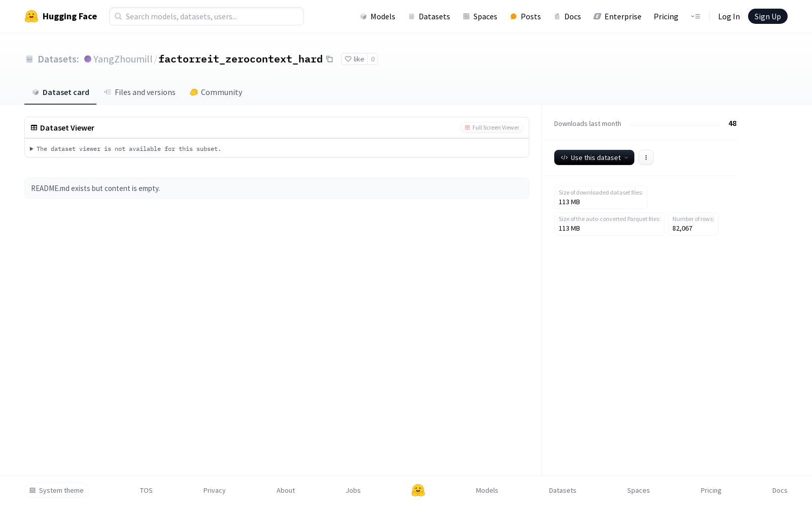Image resolution: width=812 pixels, height=508 pixels.
Task: Click the Sign Up button
Action: point(768,16)
